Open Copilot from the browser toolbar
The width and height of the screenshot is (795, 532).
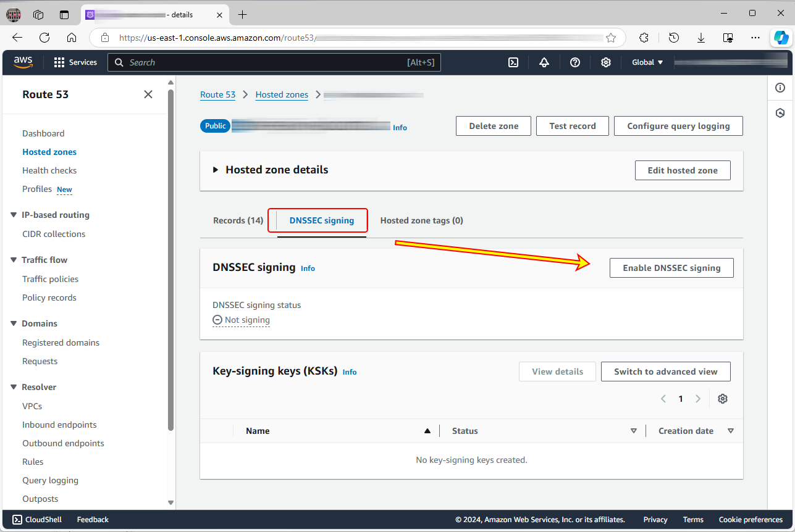[x=781, y=38]
